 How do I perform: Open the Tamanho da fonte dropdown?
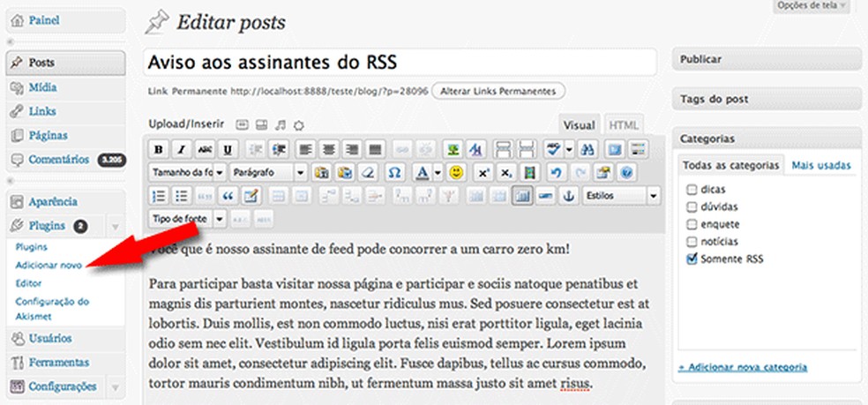click(188, 173)
